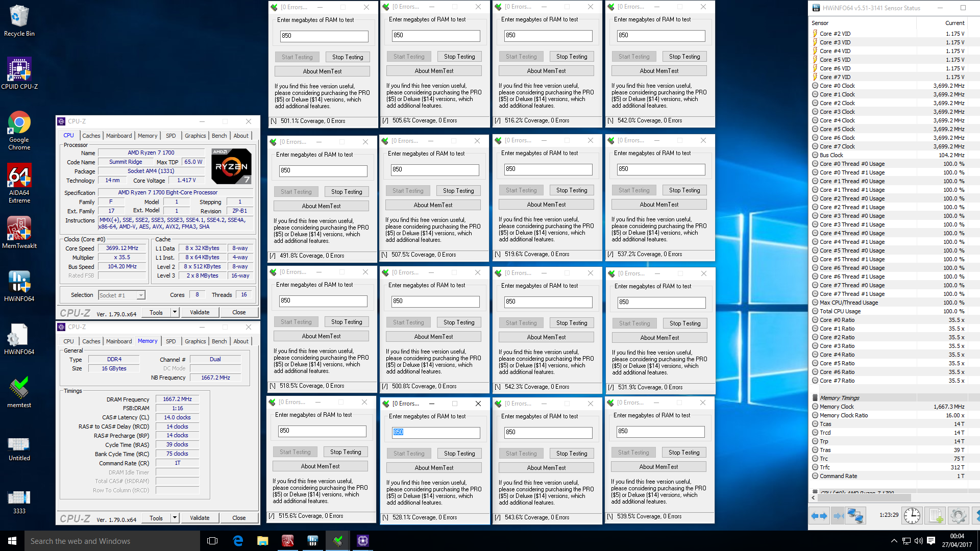Image resolution: width=980 pixels, height=551 pixels.
Task: Open HWiNFO sensor settings gear icon
Action: point(958,516)
